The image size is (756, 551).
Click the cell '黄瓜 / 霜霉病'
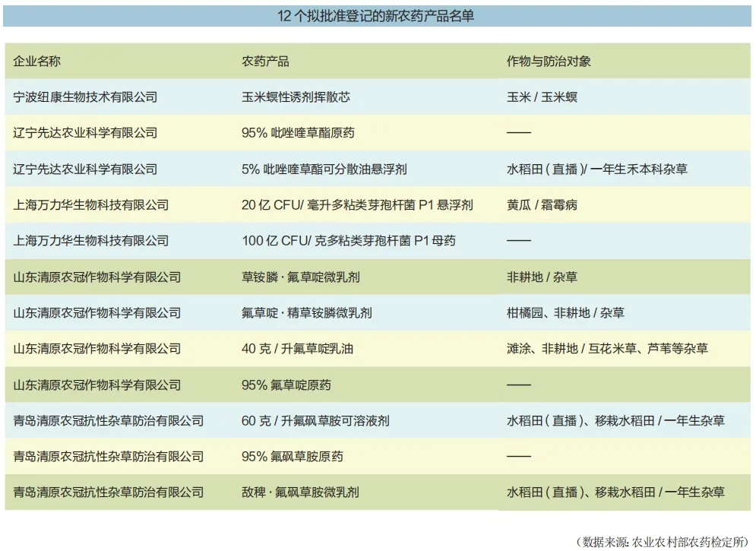[542, 205]
